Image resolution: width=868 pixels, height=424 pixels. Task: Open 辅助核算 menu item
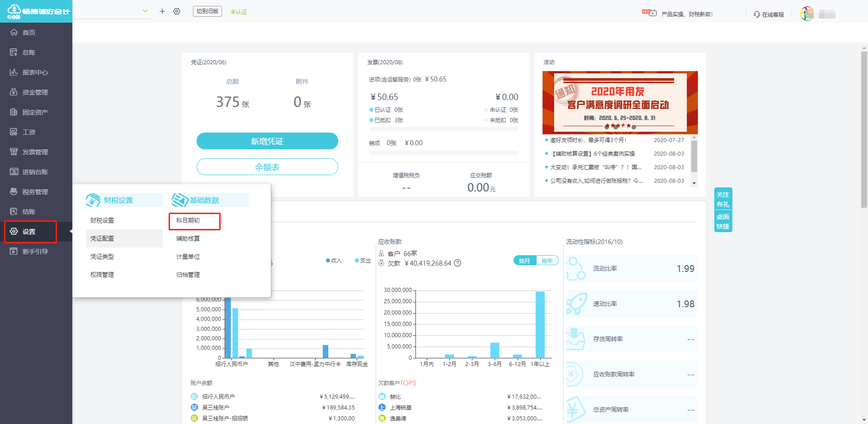188,238
